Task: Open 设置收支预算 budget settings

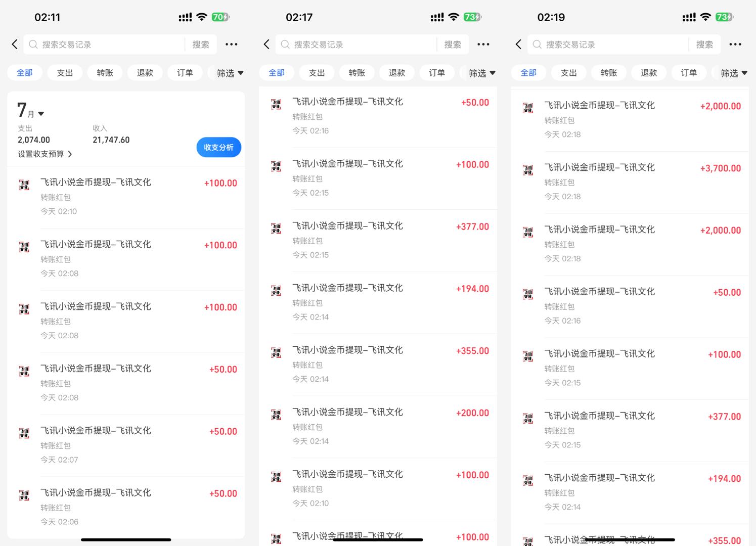Action: [x=45, y=154]
